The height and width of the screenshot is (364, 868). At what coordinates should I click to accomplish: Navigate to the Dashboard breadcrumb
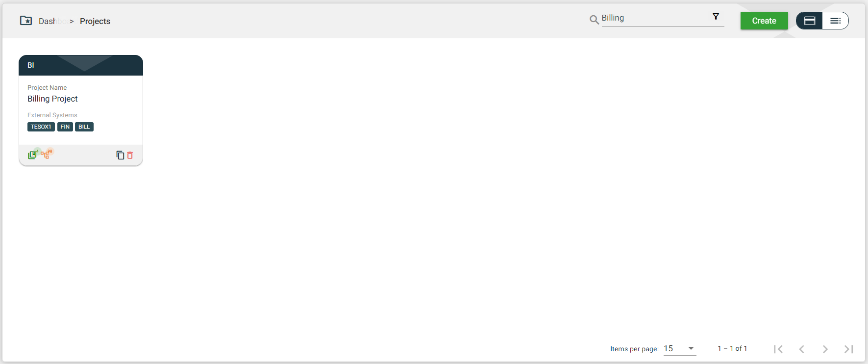point(51,21)
